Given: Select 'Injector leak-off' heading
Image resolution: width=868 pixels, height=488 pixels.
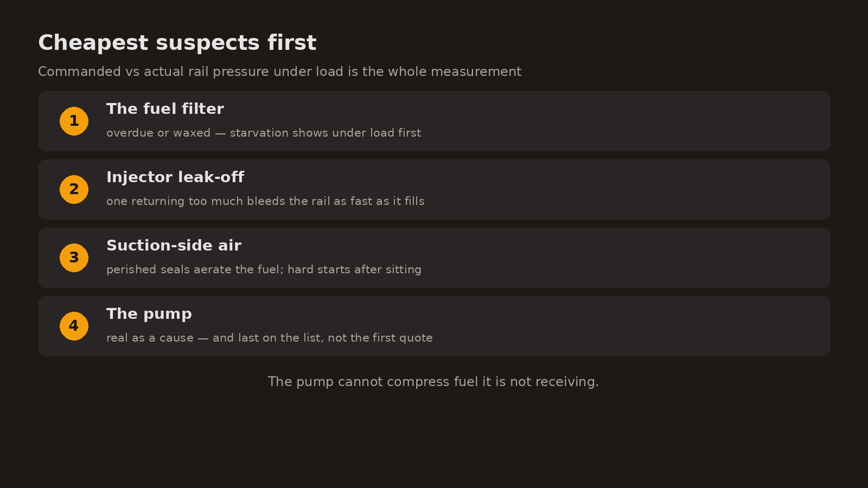Looking at the screenshot, I should [175, 177].
